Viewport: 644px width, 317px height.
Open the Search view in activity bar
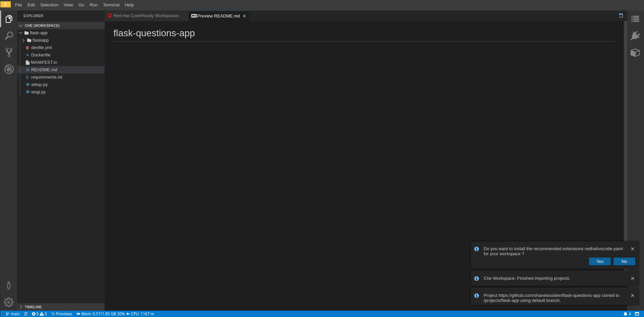(9, 36)
